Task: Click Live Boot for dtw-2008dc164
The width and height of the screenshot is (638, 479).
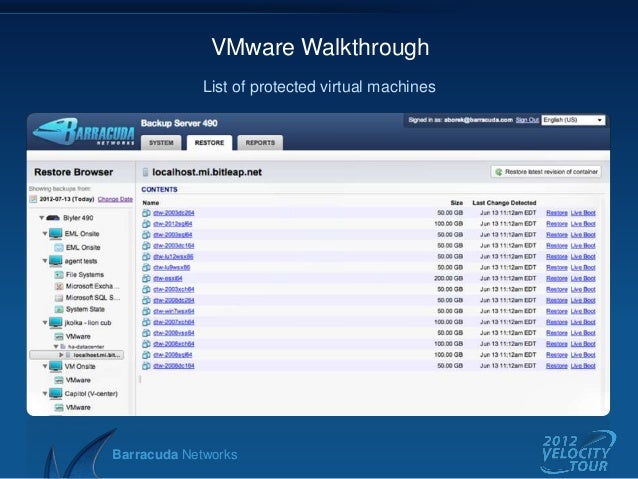Action: tap(583, 366)
